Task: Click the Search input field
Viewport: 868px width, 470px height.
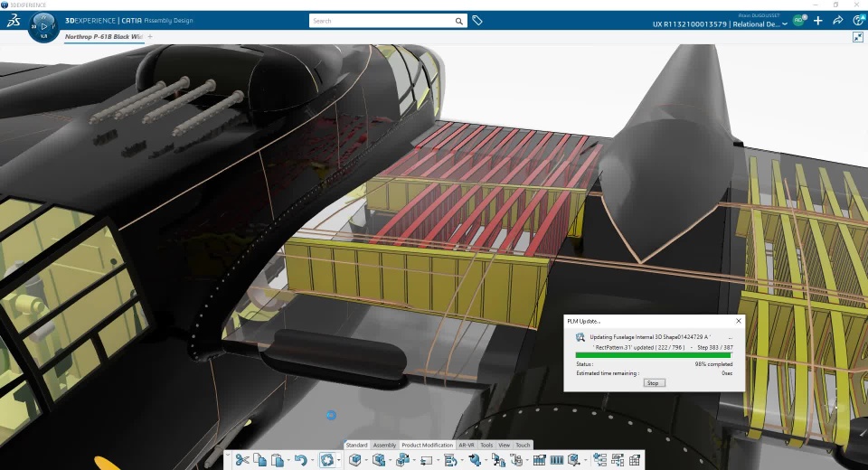Action: tap(382, 21)
